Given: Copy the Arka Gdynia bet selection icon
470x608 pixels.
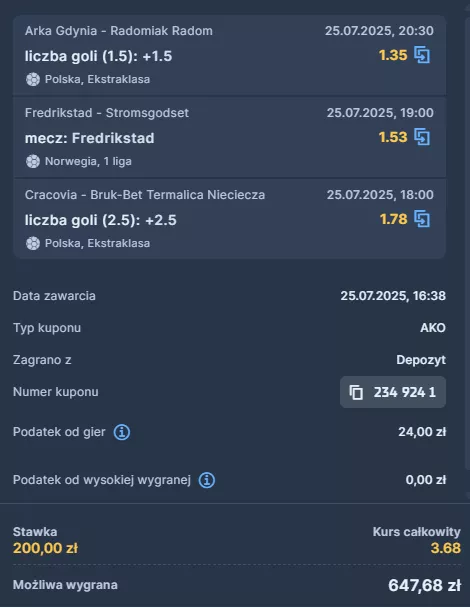Looking at the screenshot, I should 422,55.
